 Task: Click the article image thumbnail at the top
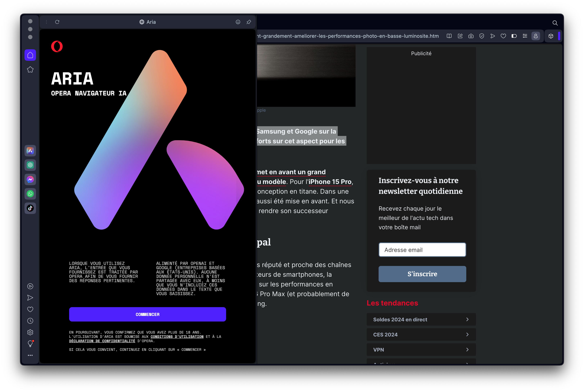(x=306, y=76)
